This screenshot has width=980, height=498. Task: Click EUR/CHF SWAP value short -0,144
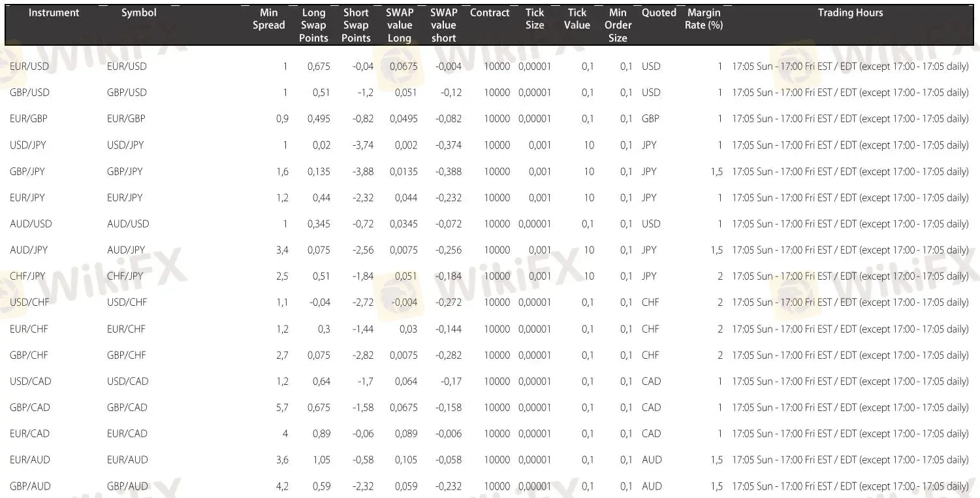(x=448, y=329)
